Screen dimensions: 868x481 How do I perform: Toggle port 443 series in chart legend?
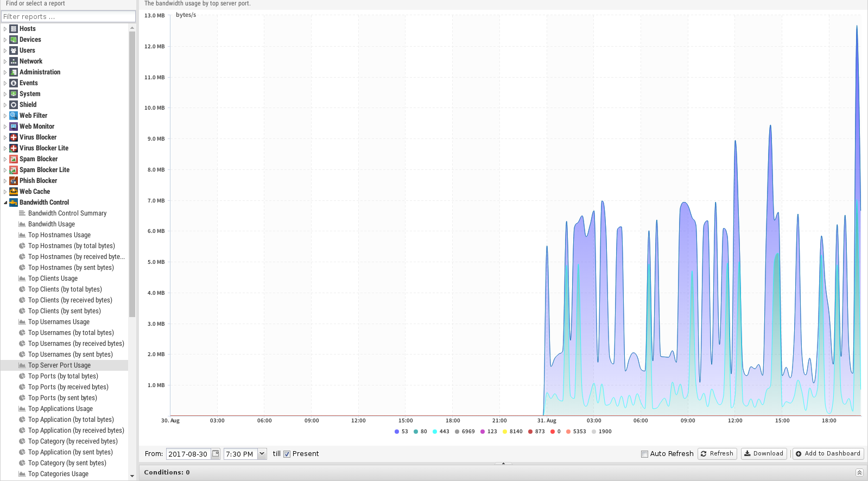(x=440, y=432)
